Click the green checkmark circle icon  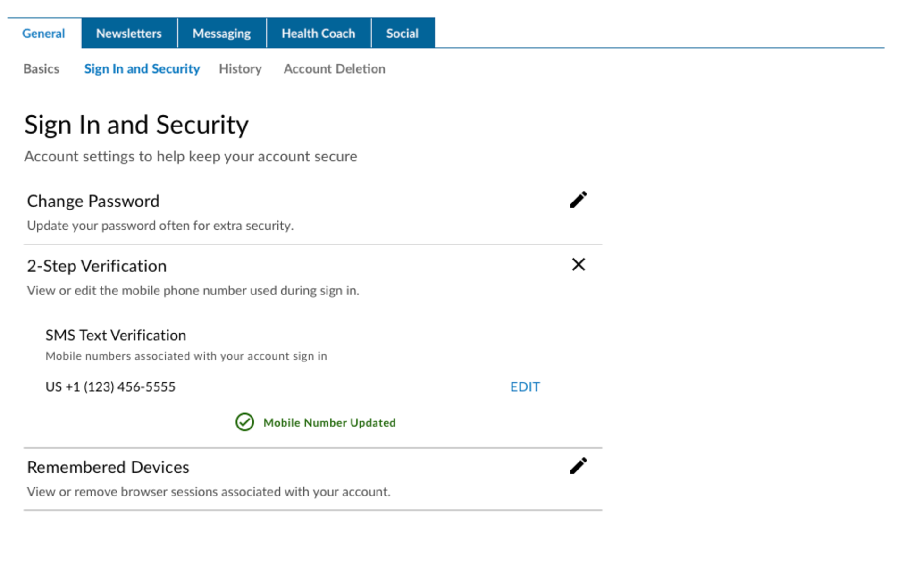pyautogui.click(x=244, y=422)
